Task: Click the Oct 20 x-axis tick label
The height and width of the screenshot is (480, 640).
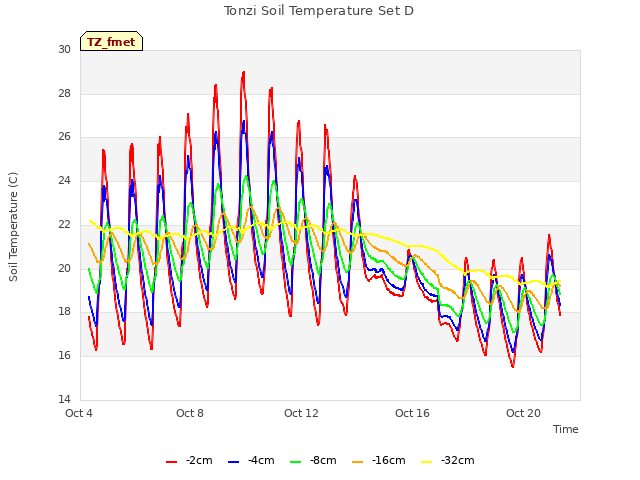Action: pyautogui.click(x=523, y=413)
